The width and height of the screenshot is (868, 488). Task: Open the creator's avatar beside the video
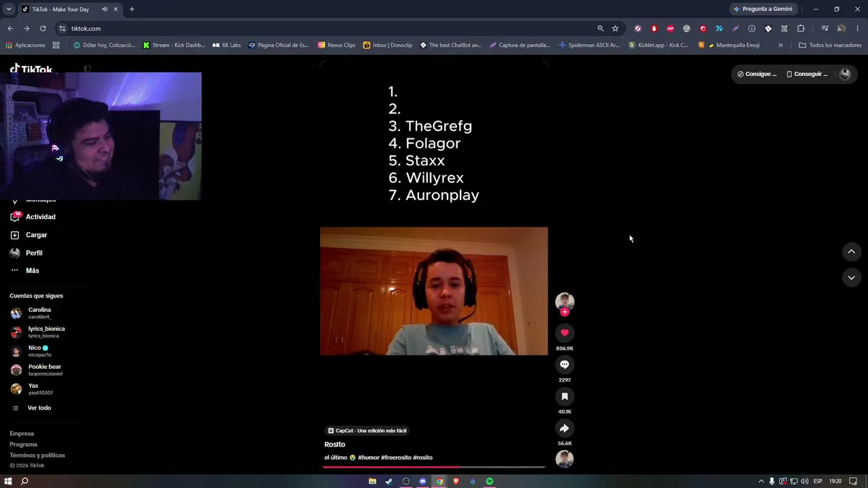coord(565,301)
